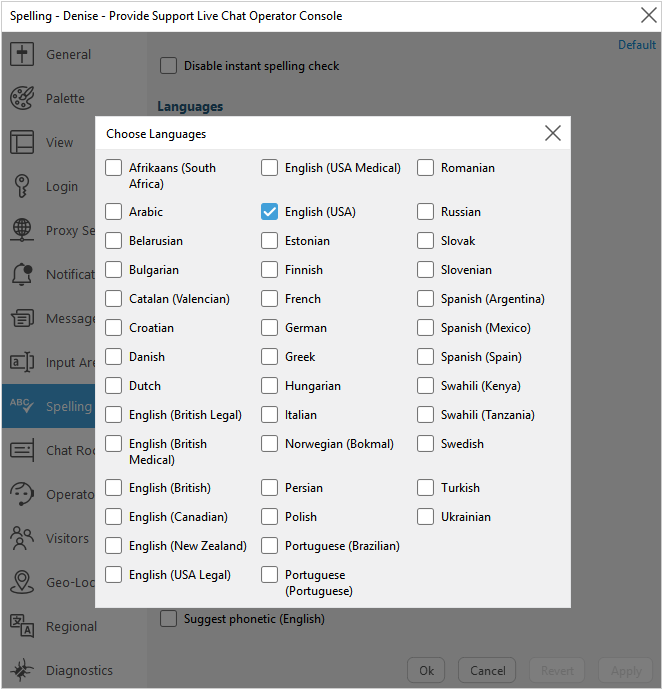Open Chat Room icon in sidebar
The image size is (663, 690).
(x=22, y=450)
